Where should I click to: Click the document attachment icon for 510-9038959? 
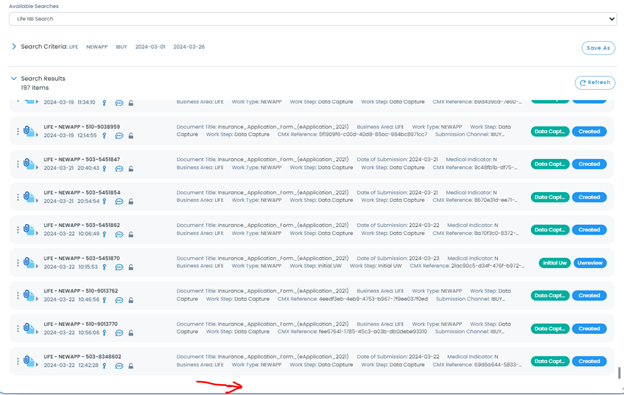[x=28, y=130]
